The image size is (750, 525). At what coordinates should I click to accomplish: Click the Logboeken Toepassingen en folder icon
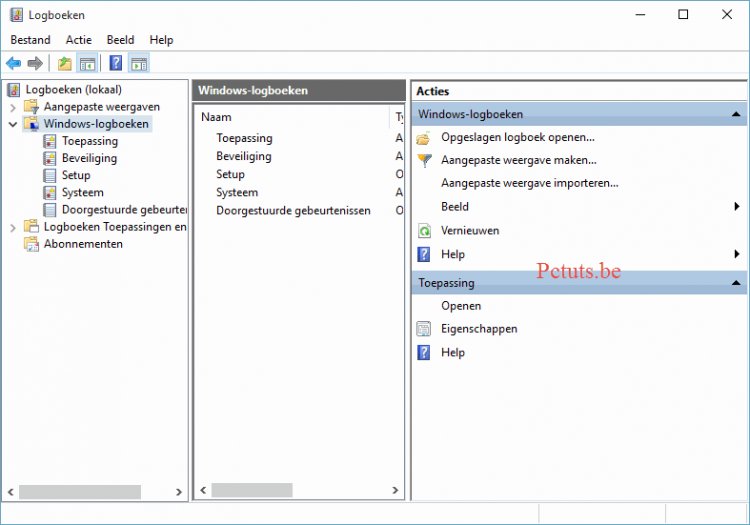point(32,227)
